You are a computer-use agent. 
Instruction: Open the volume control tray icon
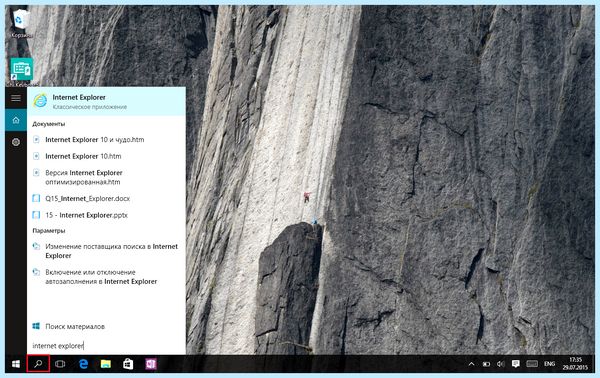(501, 364)
